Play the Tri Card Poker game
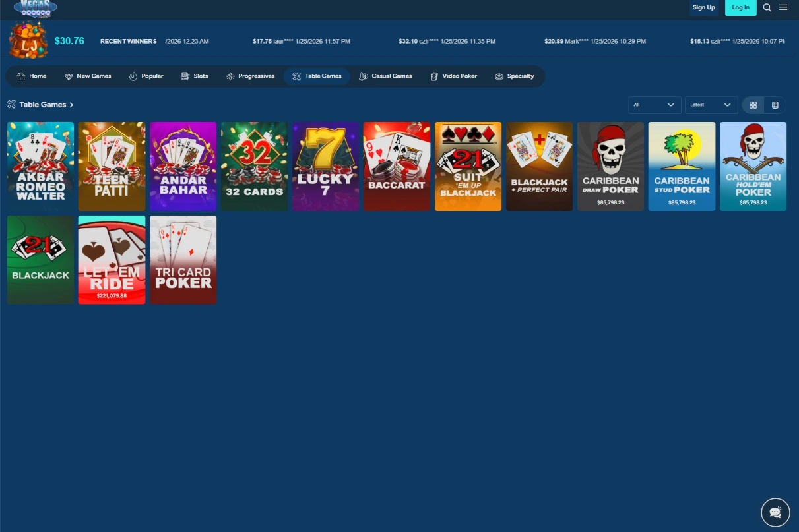Screen dimensions: 799x532 183,260
